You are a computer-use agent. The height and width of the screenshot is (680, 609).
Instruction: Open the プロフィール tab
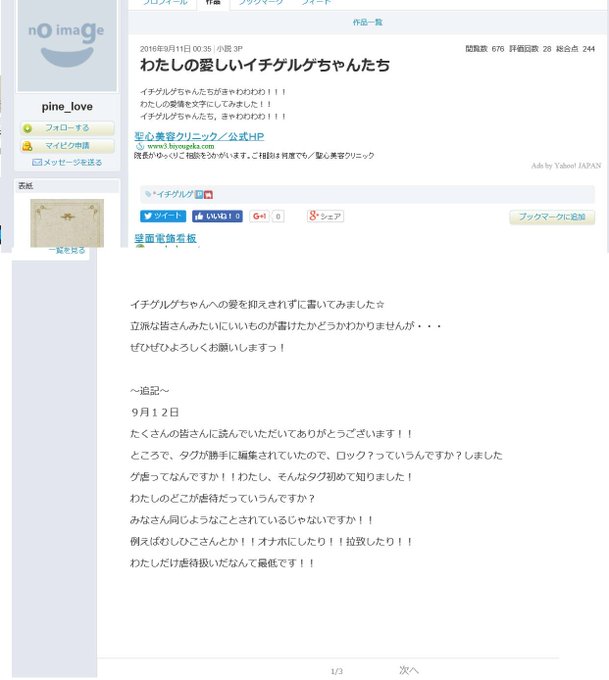click(x=165, y=3)
